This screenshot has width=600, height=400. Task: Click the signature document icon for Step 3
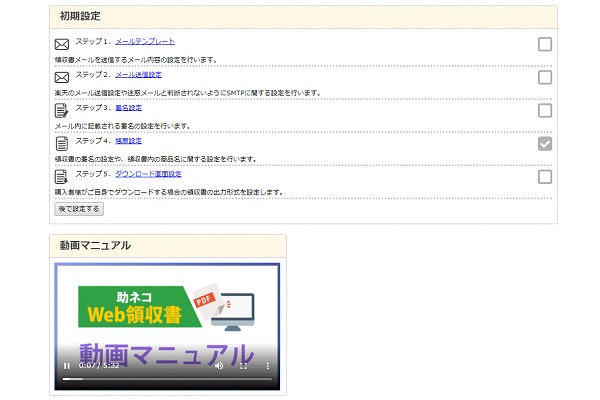pyautogui.click(x=62, y=111)
